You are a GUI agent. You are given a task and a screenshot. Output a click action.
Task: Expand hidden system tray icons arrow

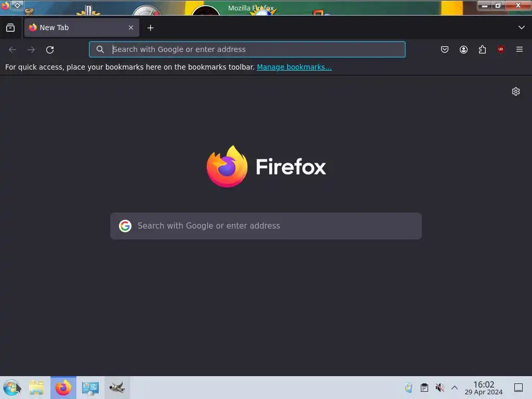coord(454,388)
